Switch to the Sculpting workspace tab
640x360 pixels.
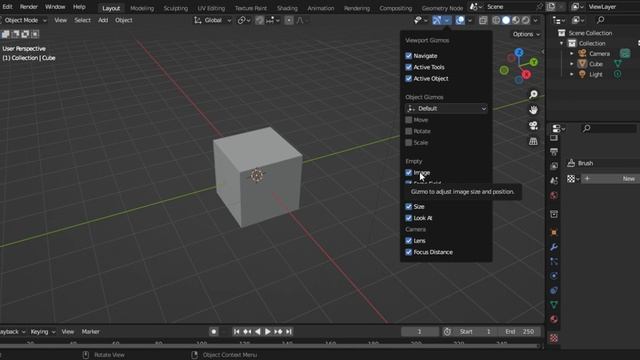pos(176,8)
